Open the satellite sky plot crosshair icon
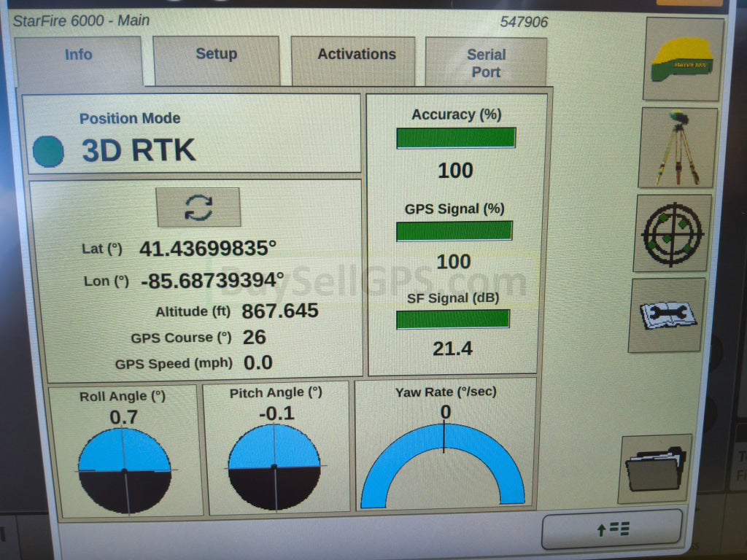 pyautogui.click(x=672, y=233)
